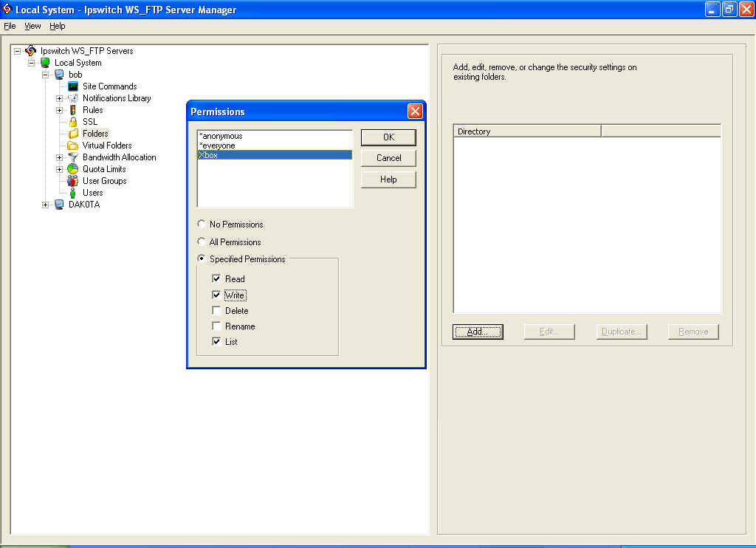Click the Quota Limits pie chart icon
756x548 pixels.
(x=73, y=169)
